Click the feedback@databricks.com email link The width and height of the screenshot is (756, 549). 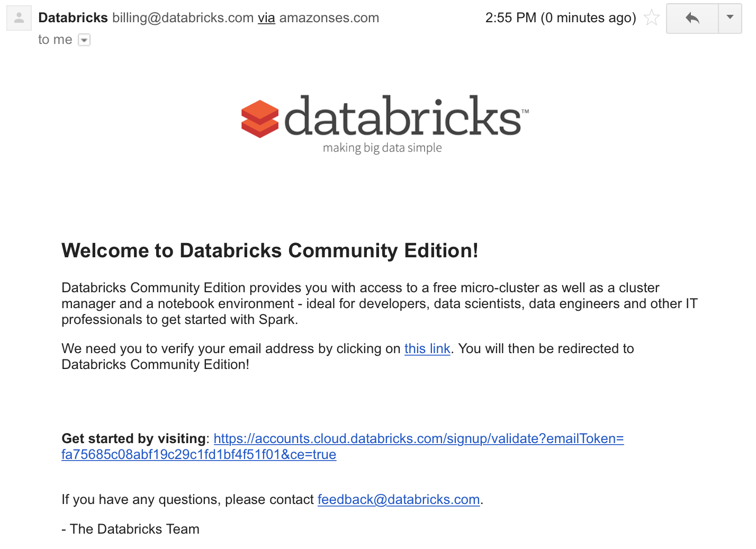pyautogui.click(x=399, y=499)
